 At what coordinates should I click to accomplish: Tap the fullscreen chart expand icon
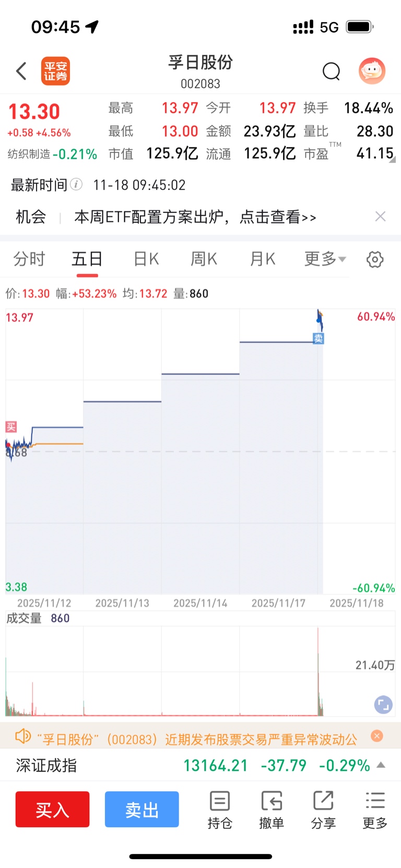383,705
